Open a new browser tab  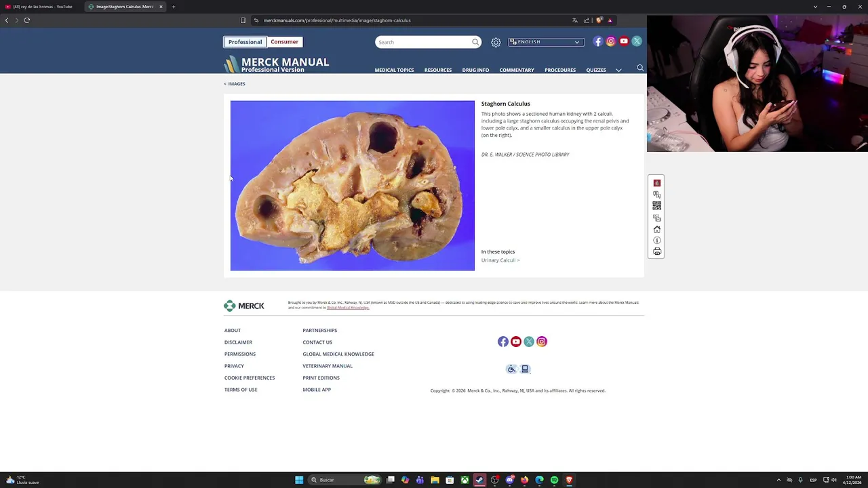(174, 7)
